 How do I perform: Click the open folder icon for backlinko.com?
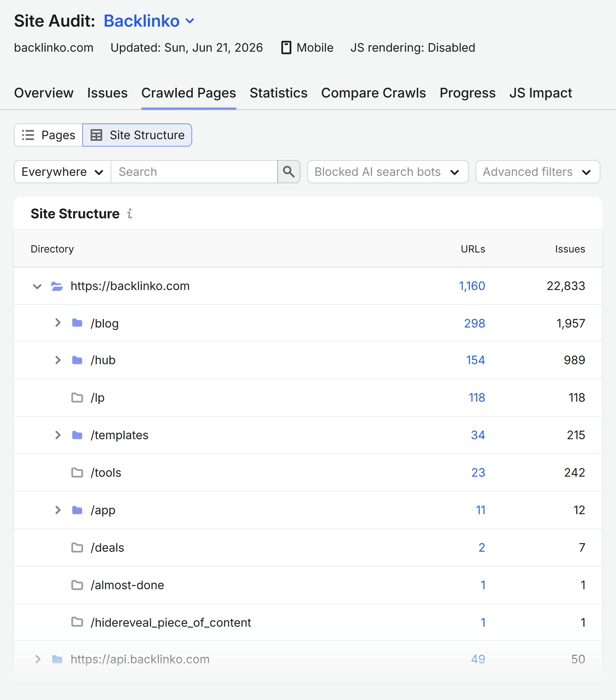coord(57,286)
